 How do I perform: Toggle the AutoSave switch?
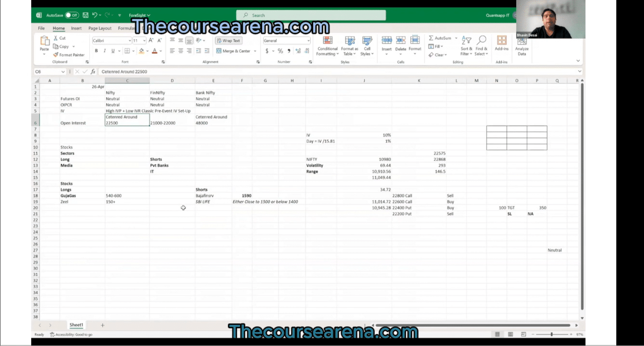71,15
